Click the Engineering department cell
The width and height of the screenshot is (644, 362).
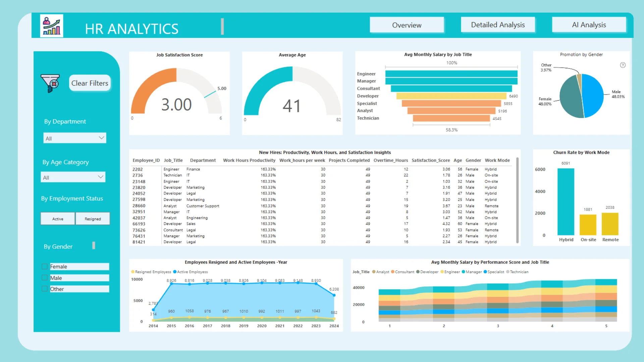tap(197, 218)
